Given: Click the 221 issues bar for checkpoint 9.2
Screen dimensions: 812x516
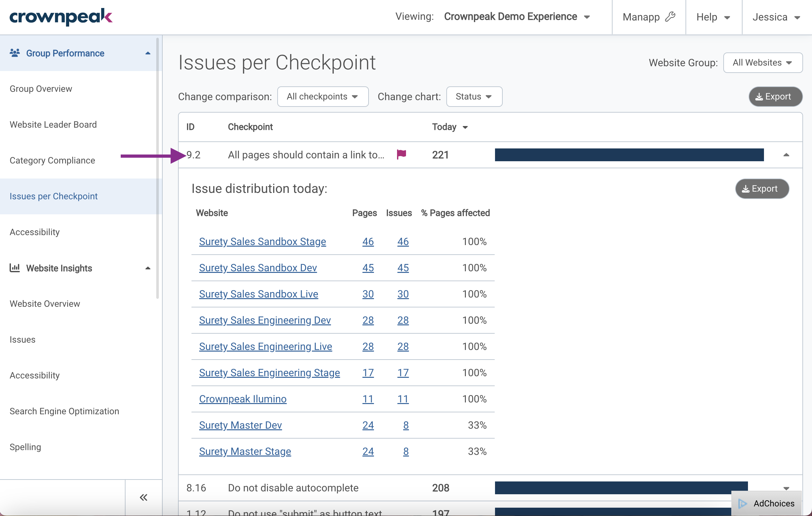Looking at the screenshot, I should point(629,155).
